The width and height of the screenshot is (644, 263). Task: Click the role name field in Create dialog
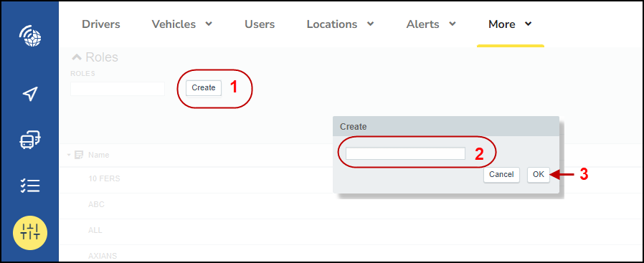coord(405,153)
